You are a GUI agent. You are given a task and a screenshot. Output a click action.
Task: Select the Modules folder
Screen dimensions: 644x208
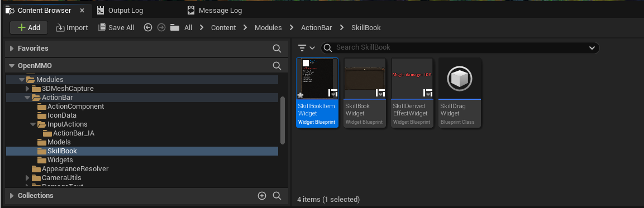click(142, 80)
